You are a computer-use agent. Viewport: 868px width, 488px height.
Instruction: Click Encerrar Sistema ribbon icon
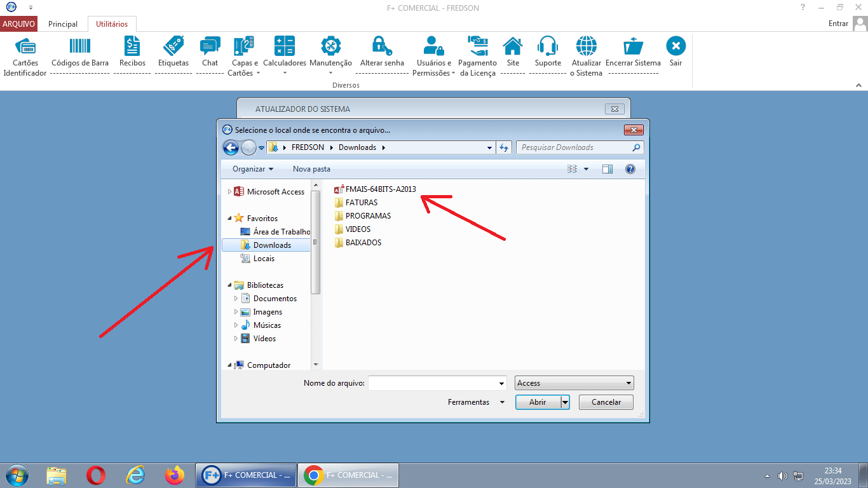(633, 46)
